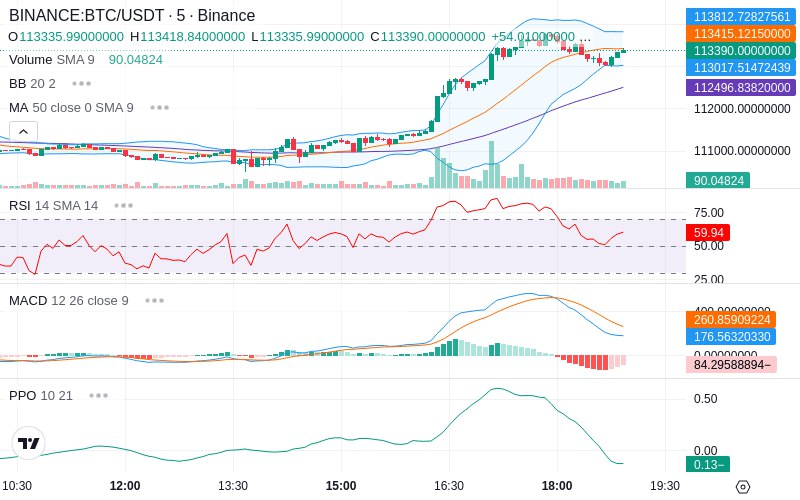
Task: Click the 10:30 time axis label
Action: pos(17,486)
